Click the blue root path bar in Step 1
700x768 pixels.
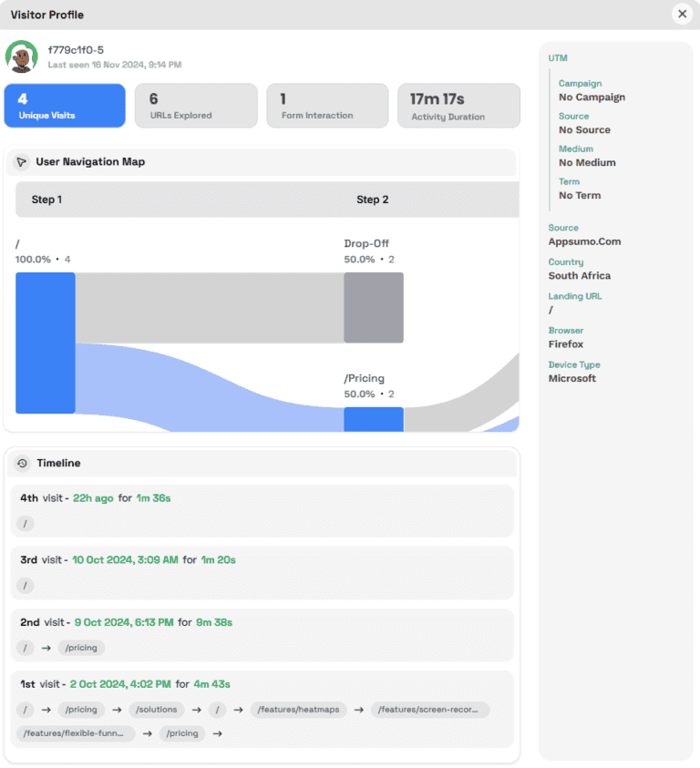pyautogui.click(x=45, y=343)
